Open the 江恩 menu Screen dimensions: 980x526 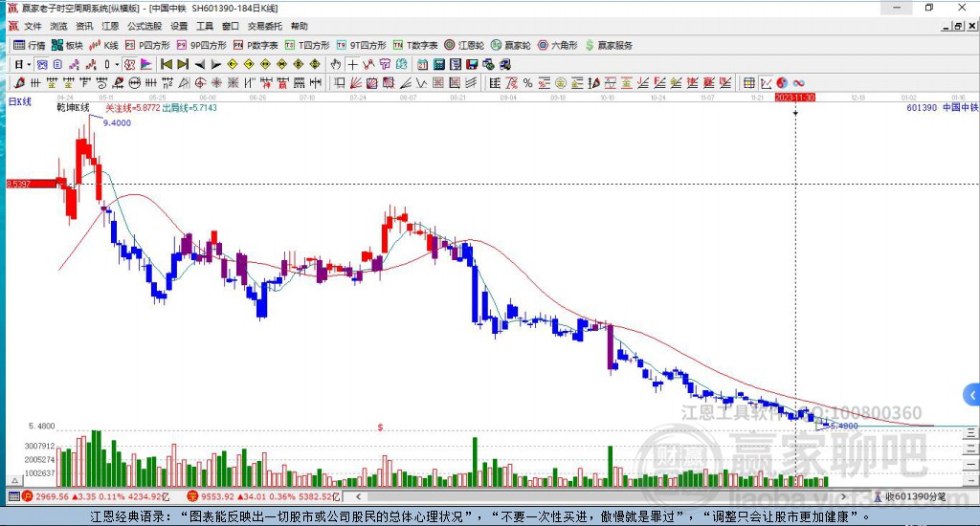click(x=110, y=26)
